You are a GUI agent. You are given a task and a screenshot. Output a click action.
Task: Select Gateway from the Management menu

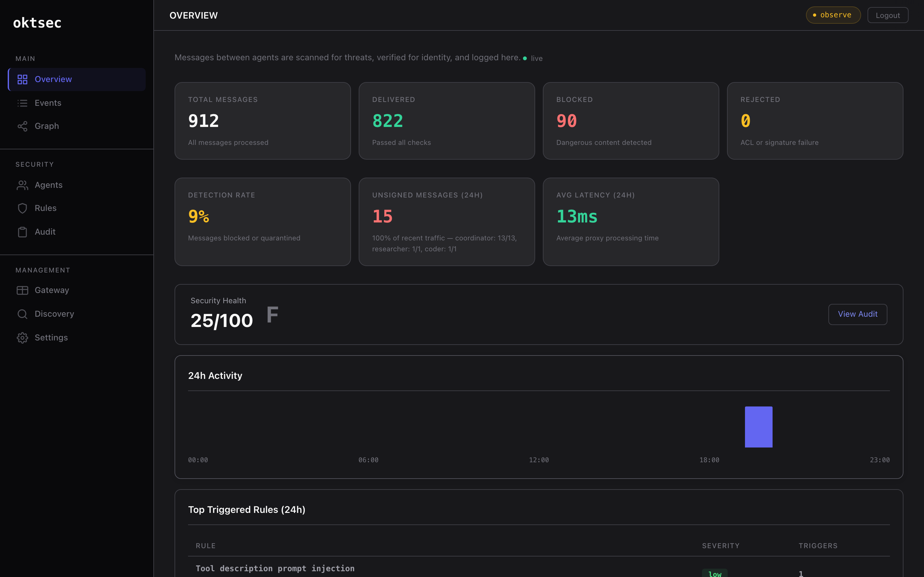(52, 290)
